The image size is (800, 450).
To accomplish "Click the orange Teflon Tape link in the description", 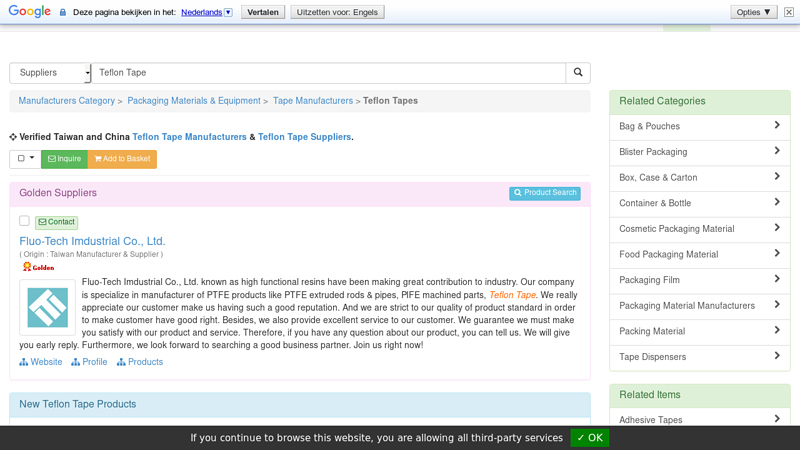I will pyautogui.click(x=512, y=295).
